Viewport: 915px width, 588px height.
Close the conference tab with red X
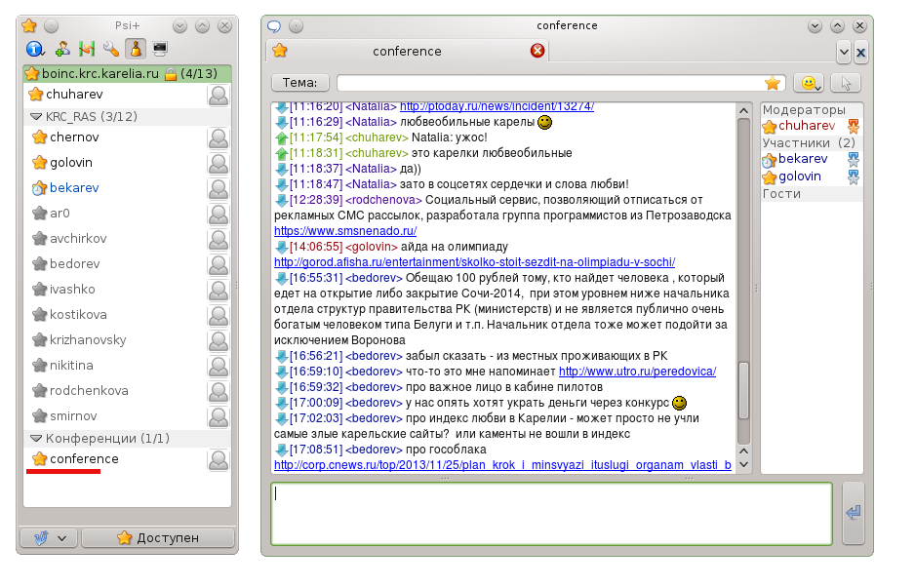tap(537, 51)
